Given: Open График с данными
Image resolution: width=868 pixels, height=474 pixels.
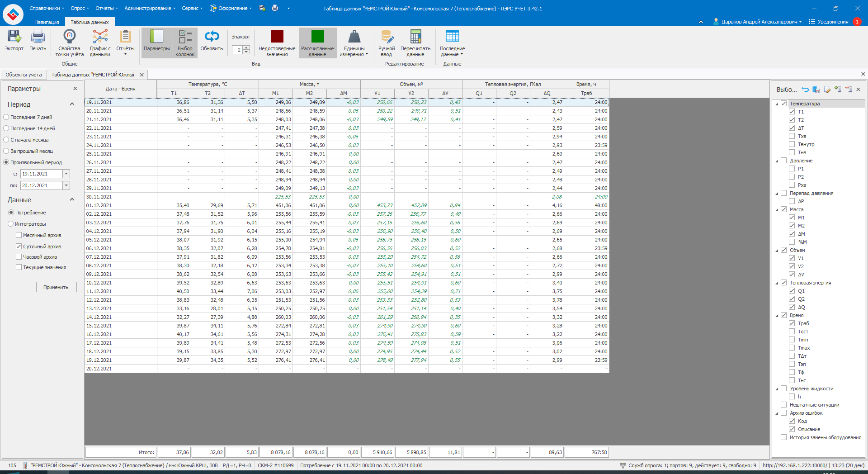Looking at the screenshot, I should click(100, 43).
